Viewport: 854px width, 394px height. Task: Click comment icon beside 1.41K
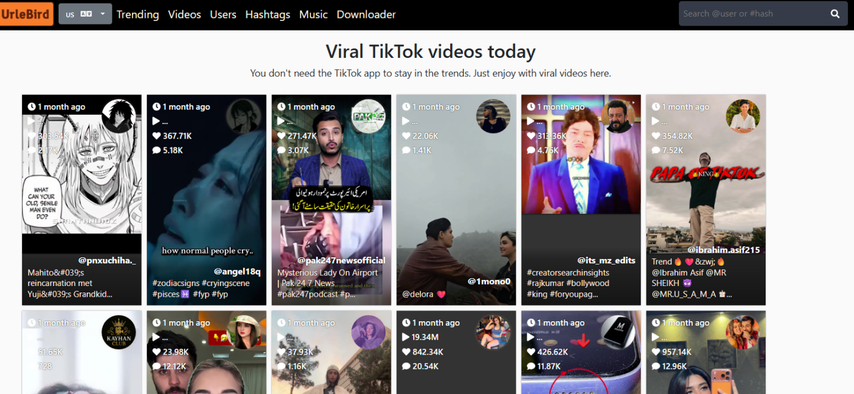(x=406, y=150)
